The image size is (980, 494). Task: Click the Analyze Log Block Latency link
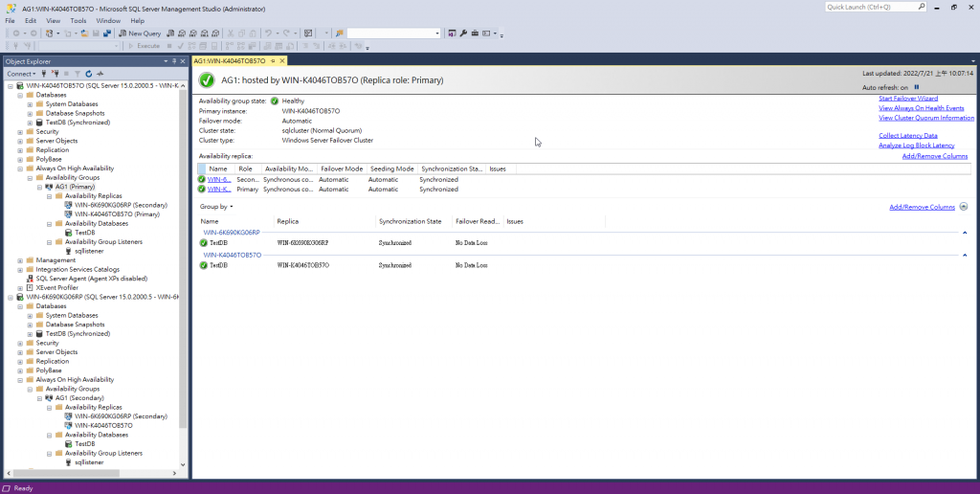click(917, 146)
